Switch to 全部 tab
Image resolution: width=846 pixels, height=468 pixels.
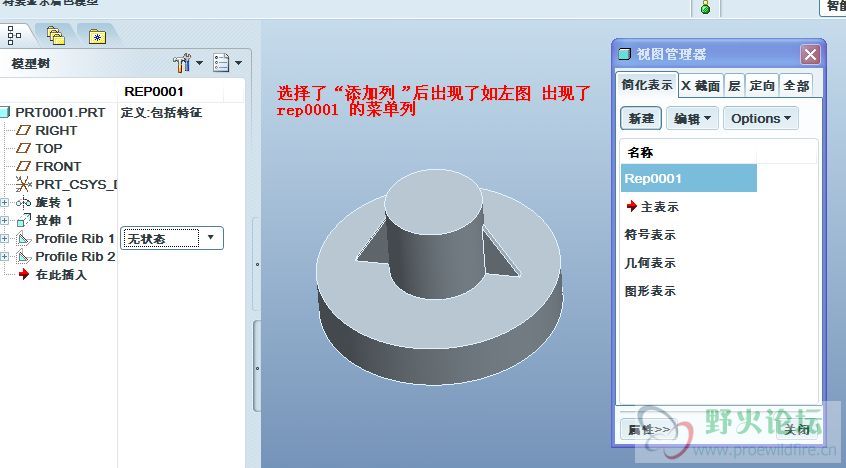[x=796, y=86]
